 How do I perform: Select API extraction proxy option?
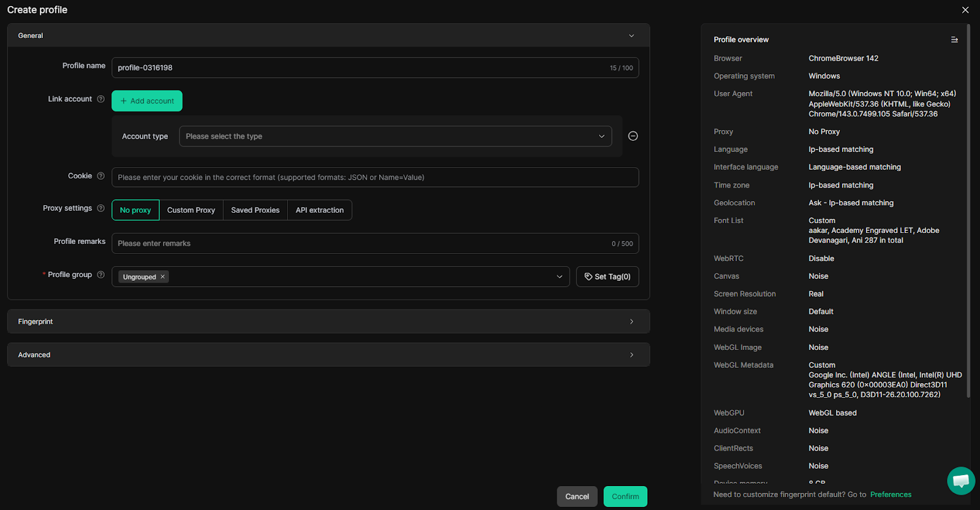(319, 210)
